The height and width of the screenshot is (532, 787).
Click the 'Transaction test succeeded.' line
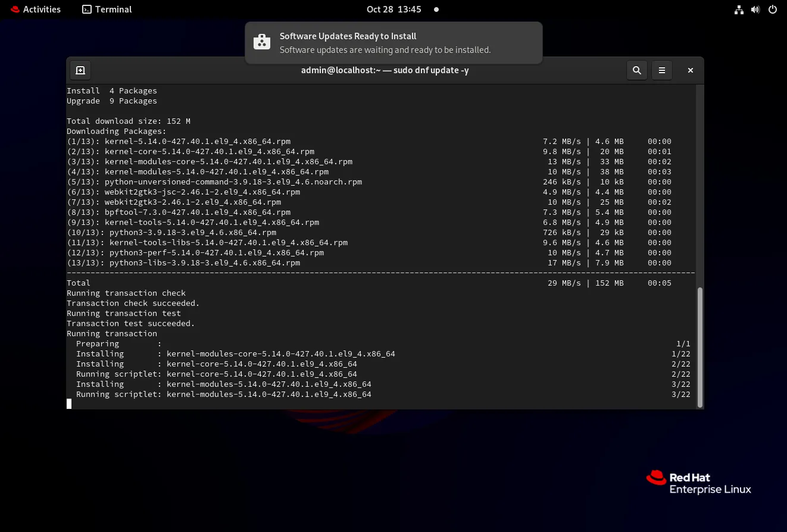[131, 323]
